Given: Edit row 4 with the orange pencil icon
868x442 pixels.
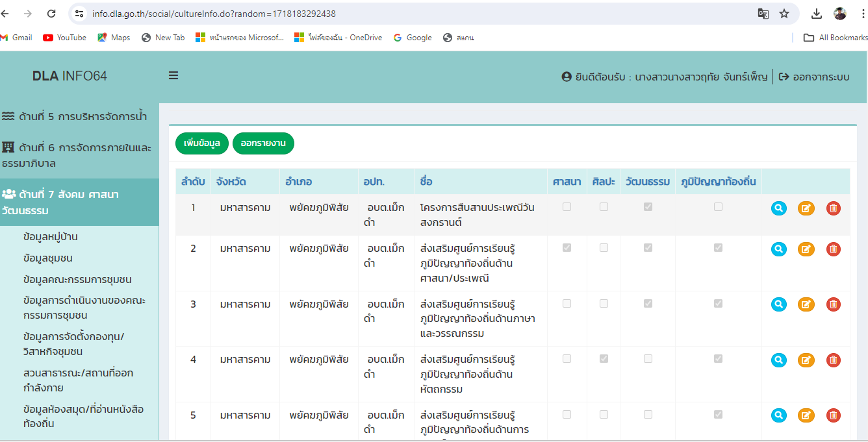Looking at the screenshot, I should point(806,360).
